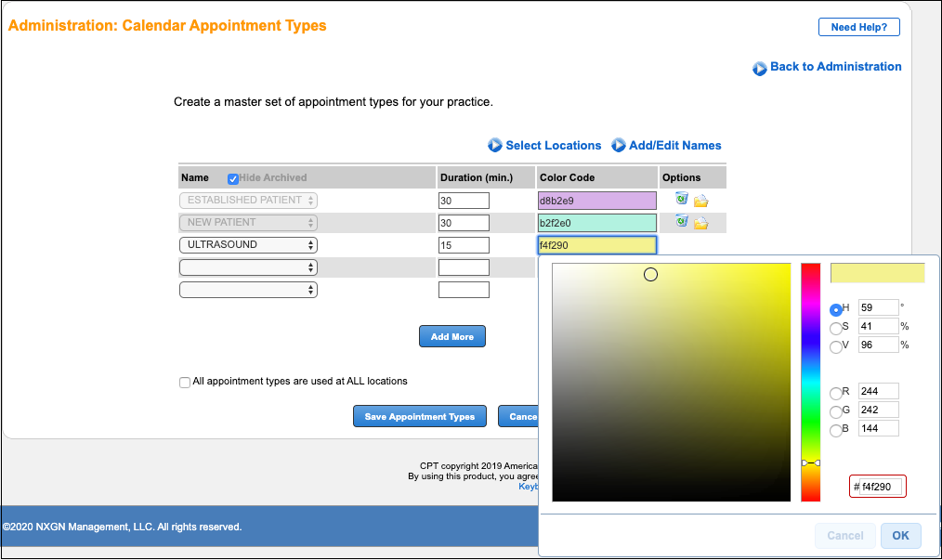Open the folder icon in NEW PATIENT row
Screen dimensions: 942x560
coord(700,222)
